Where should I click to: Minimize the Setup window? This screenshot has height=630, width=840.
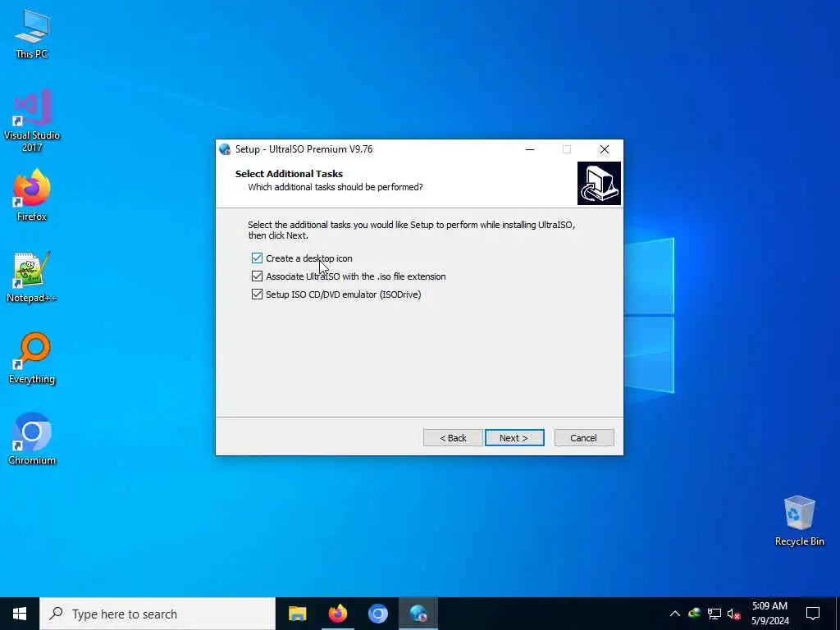[x=530, y=149]
